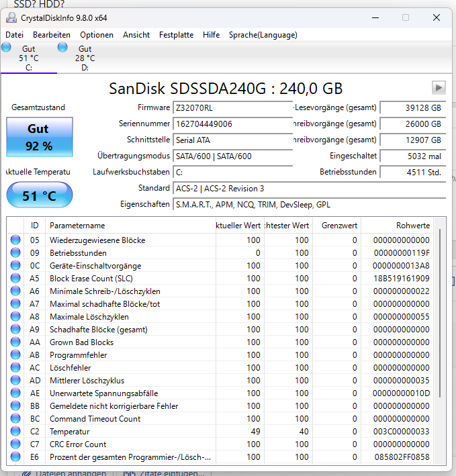Minimize the CrystalDiskInfo window
The image size is (456, 476).
tap(375, 17)
